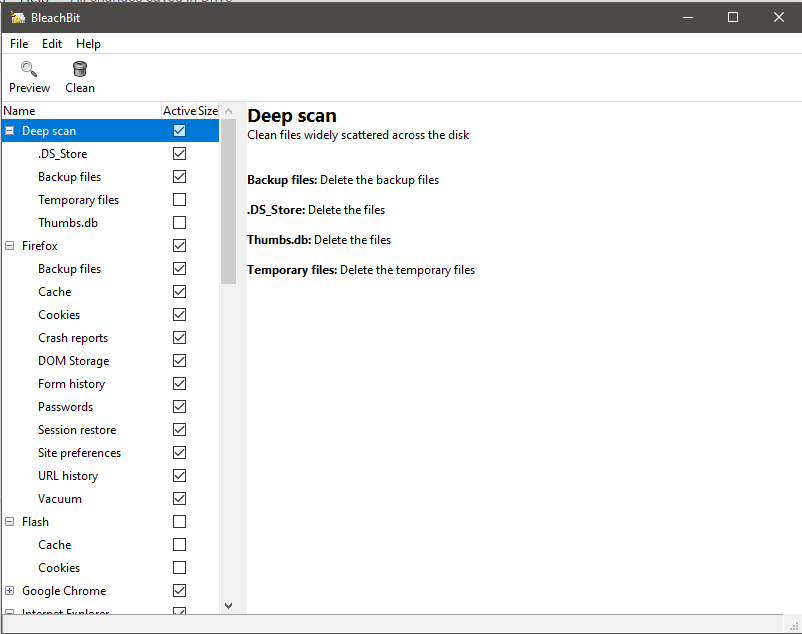Uncheck the URL history checkbox
This screenshot has height=634, width=802.
pyautogui.click(x=180, y=476)
